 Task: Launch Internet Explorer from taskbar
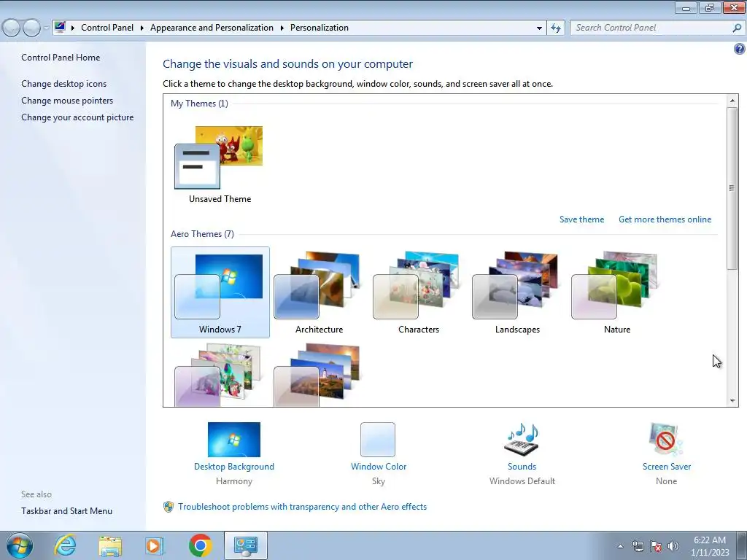[64, 545]
